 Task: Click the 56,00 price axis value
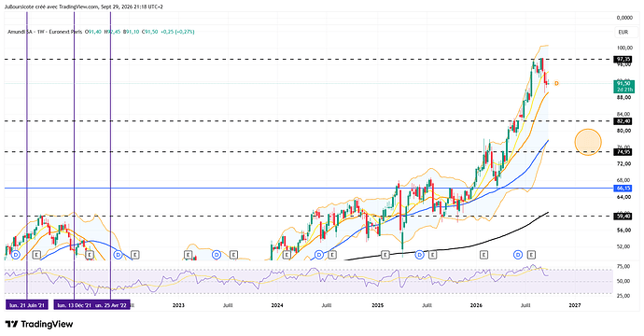(x=624, y=231)
